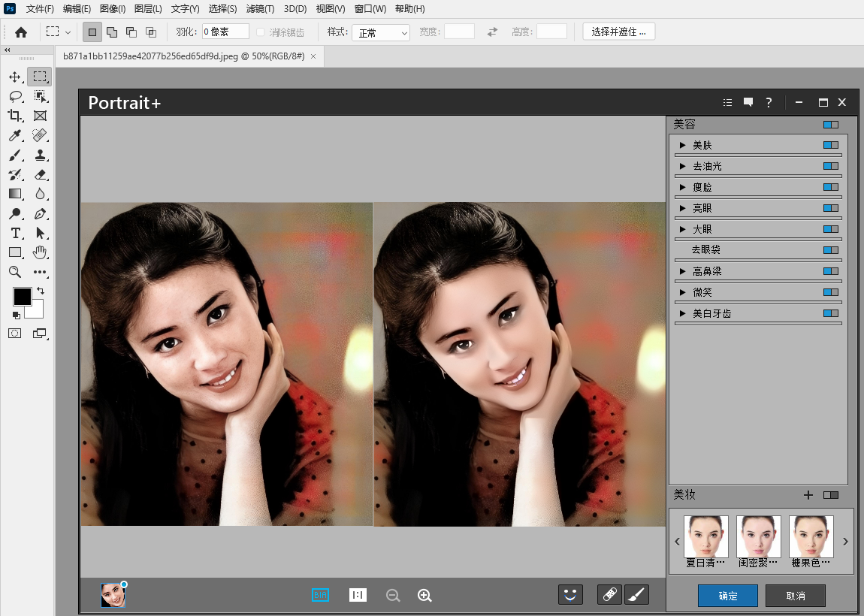864x616 pixels.
Task: Toggle the 美肤 skin-smoothing switch
Action: pos(830,144)
